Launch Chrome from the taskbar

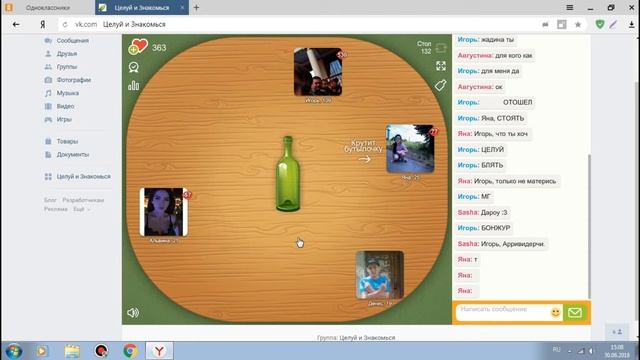[x=130, y=351]
